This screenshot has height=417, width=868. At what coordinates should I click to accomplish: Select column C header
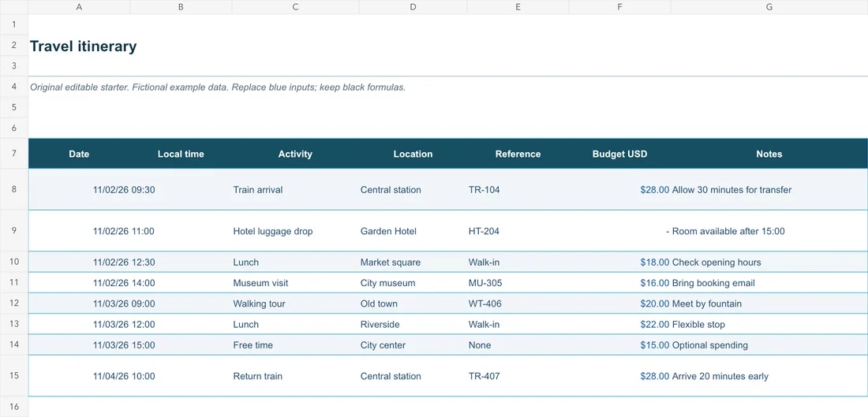click(296, 6)
